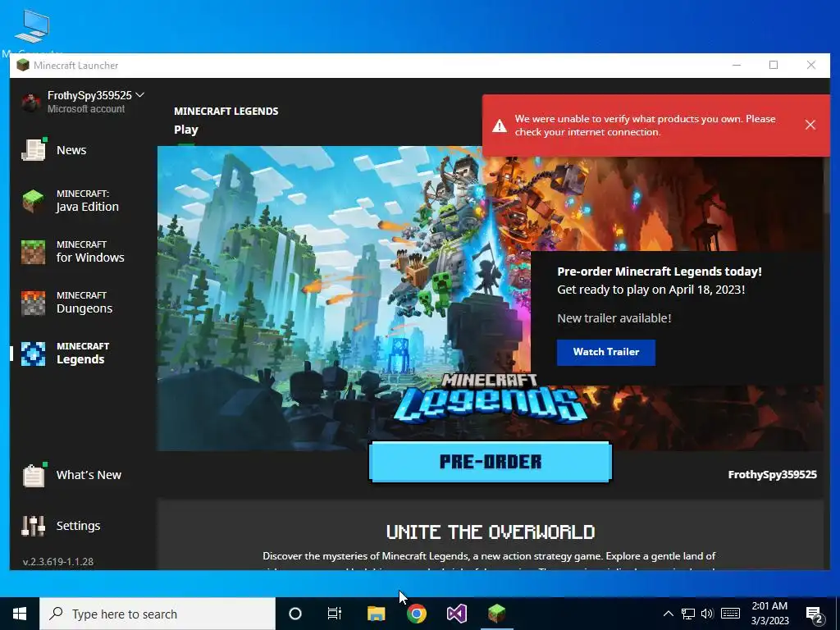Open Visual Studio from taskbar
The width and height of the screenshot is (840, 630).
click(x=456, y=614)
